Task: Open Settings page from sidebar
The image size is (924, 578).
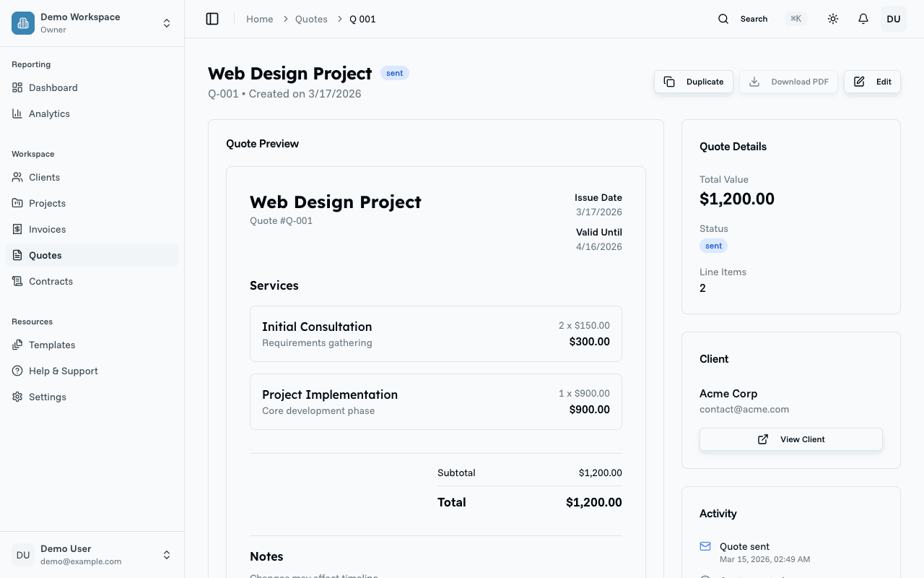Action: coord(92,397)
